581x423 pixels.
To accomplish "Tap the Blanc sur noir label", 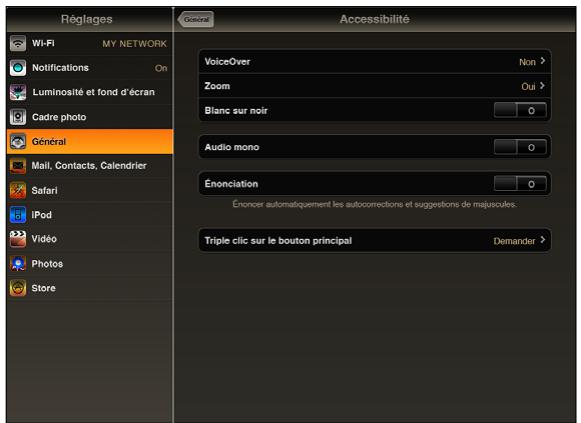I will point(236,110).
